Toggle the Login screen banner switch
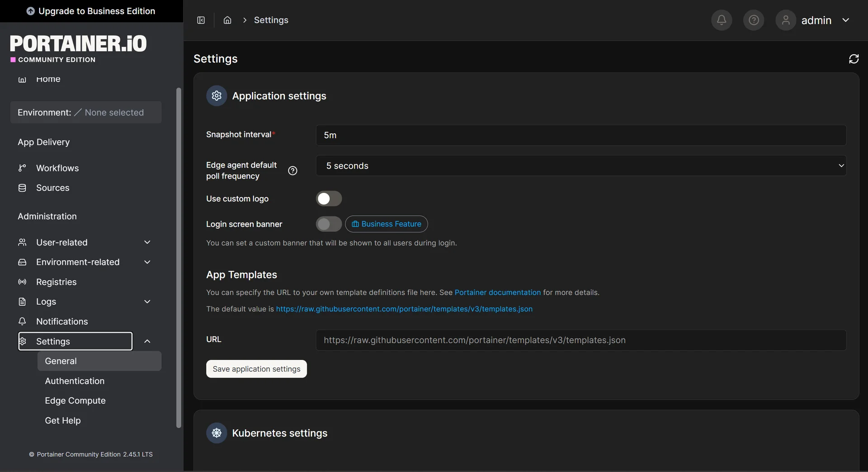This screenshot has height=472, width=868. [x=329, y=224]
